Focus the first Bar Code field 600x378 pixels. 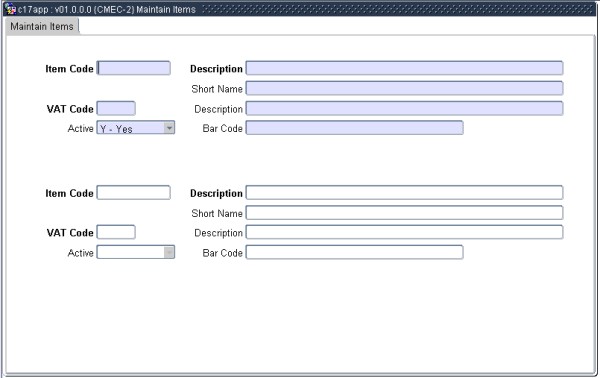click(354, 128)
